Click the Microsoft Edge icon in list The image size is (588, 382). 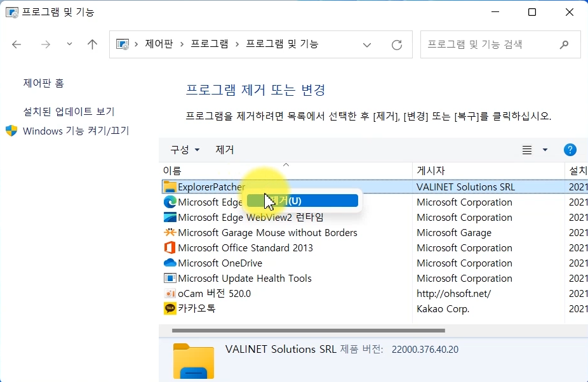coord(170,202)
